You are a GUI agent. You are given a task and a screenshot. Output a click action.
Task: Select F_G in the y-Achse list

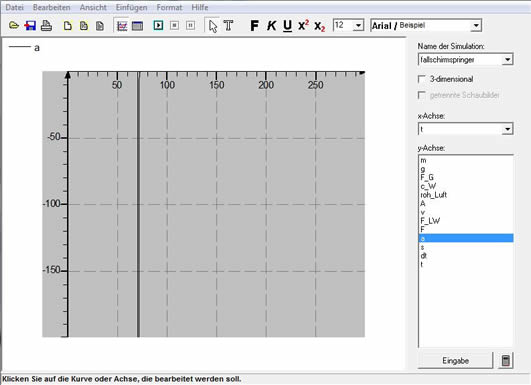coord(466,177)
